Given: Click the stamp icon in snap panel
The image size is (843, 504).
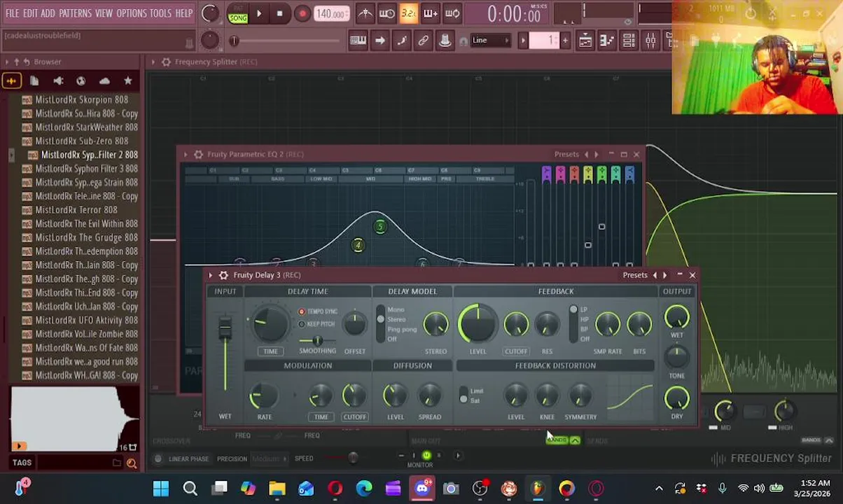Looking at the screenshot, I should point(445,41).
